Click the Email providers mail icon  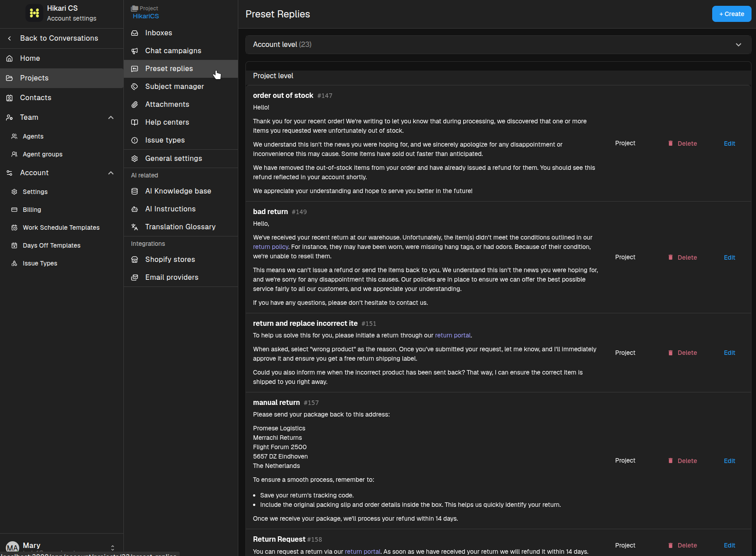(x=135, y=278)
